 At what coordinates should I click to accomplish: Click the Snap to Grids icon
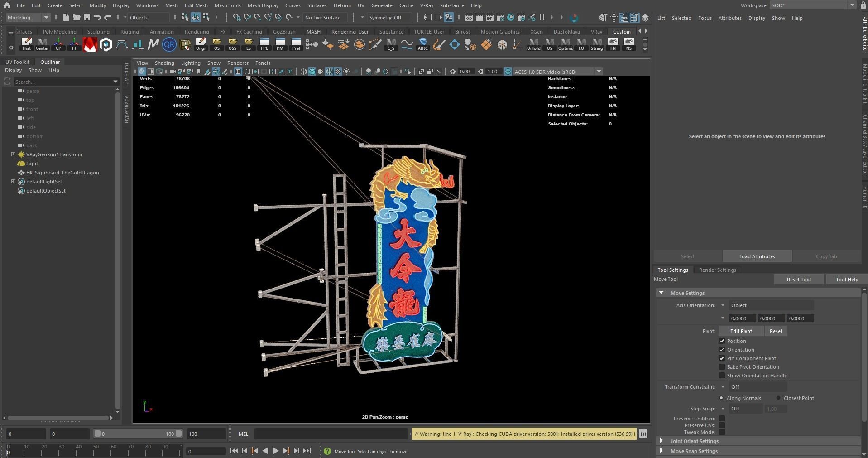[236, 18]
